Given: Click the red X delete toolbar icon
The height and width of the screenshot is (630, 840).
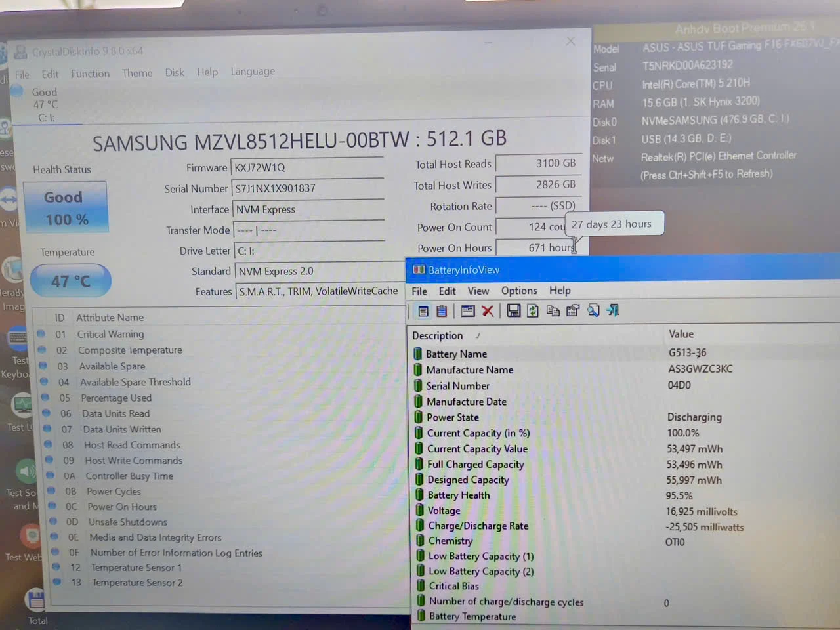Looking at the screenshot, I should click(488, 311).
